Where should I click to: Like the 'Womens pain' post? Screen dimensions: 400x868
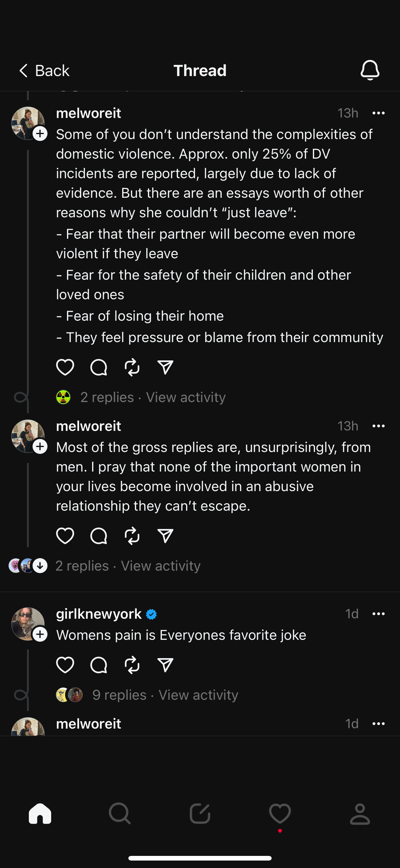(65, 665)
